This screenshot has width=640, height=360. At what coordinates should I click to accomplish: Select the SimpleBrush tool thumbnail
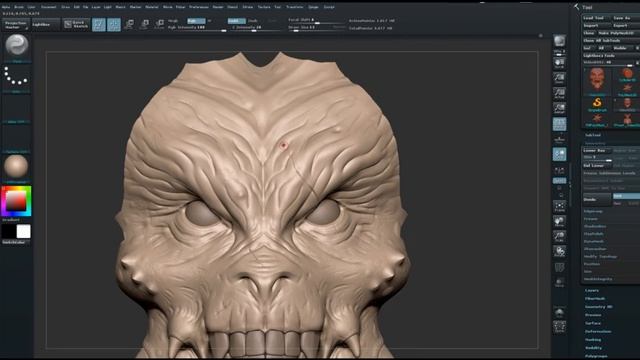click(x=597, y=103)
